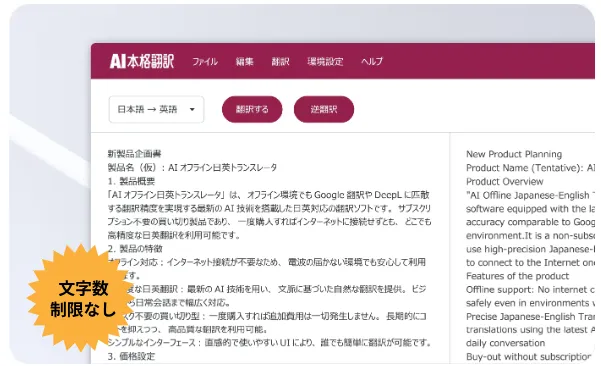
Task: Click the 3. 価格設定 heading
Action: [131, 356]
